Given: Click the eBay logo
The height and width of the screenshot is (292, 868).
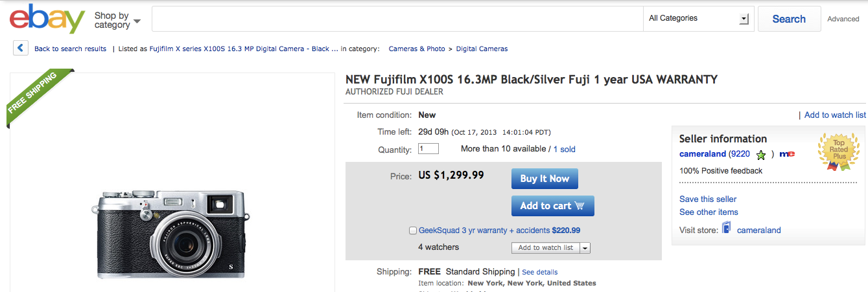Looking at the screenshot, I should pyautogui.click(x=47, y=20).
